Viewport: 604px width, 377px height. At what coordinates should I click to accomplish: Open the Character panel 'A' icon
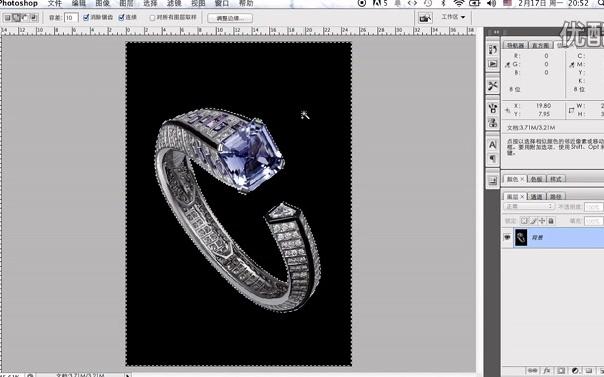pos(493,145)
